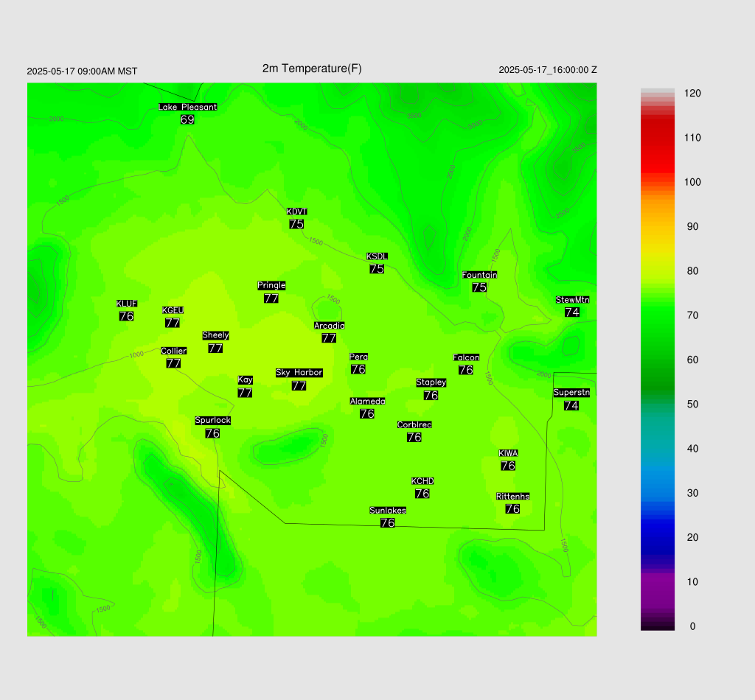Click the Corbirec station label

pos(414,425)
